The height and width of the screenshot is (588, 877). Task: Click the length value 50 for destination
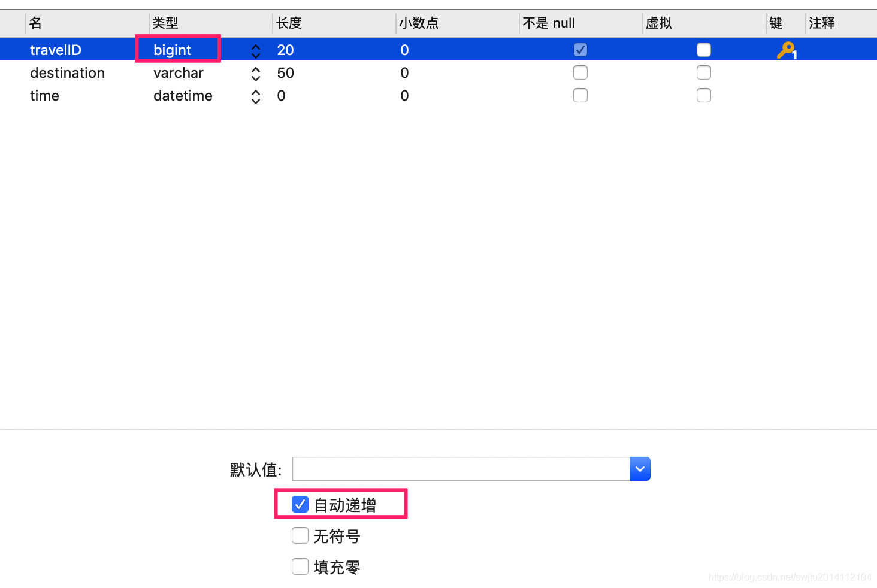tap(285, 72)
